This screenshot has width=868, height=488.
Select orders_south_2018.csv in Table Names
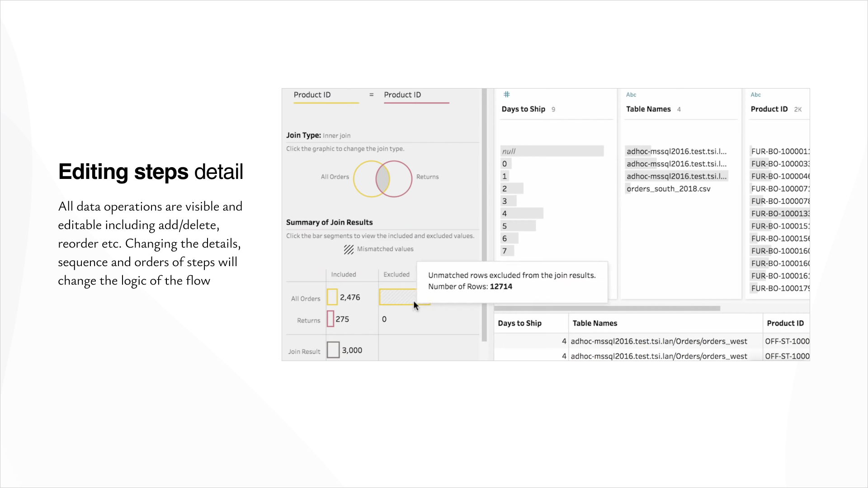point(668,189)
